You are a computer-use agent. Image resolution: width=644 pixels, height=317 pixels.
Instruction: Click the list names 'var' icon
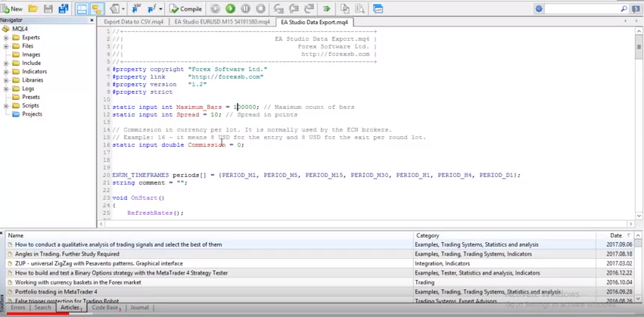click(x=137, y=8)
